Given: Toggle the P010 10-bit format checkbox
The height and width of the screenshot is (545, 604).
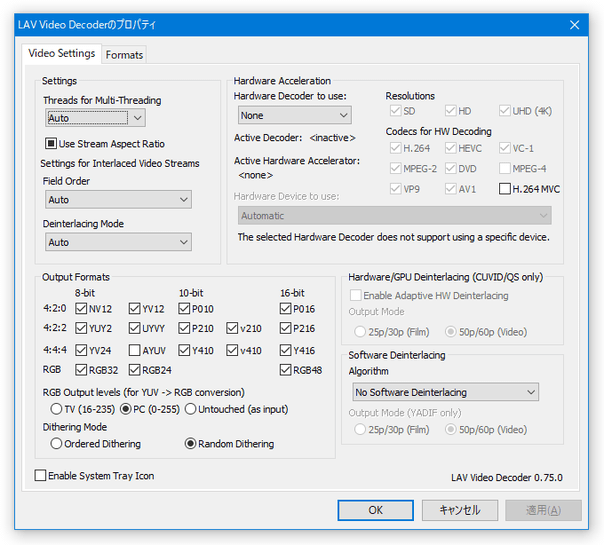Looking at the screenshot, I should point(185,309).
